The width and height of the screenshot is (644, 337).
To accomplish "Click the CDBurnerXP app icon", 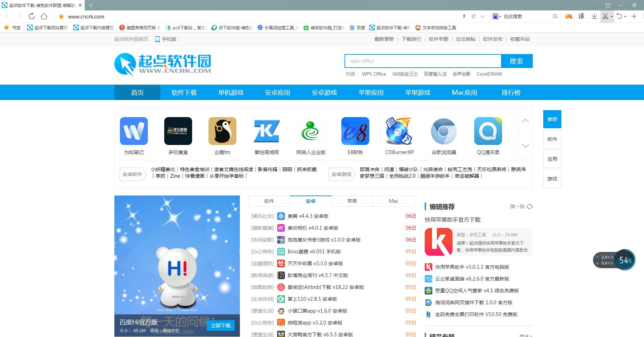I will 399,131.
